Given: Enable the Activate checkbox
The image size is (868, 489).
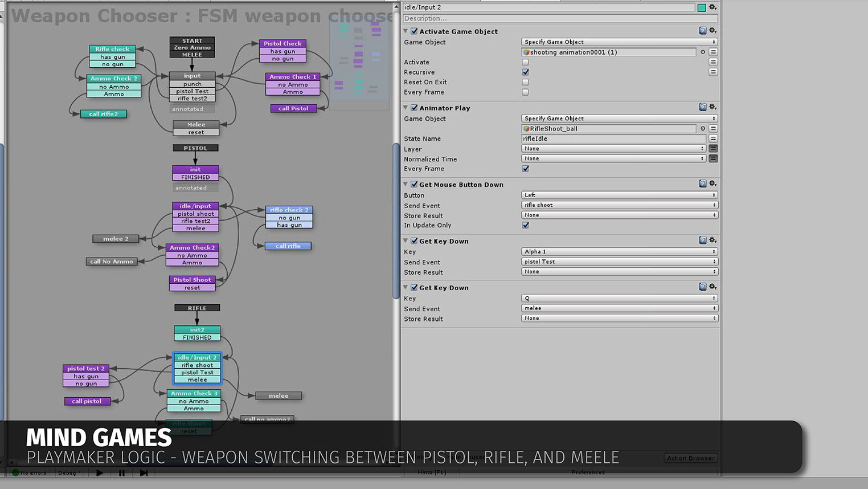Looking at the screenshot, I should tap(525, 62).
